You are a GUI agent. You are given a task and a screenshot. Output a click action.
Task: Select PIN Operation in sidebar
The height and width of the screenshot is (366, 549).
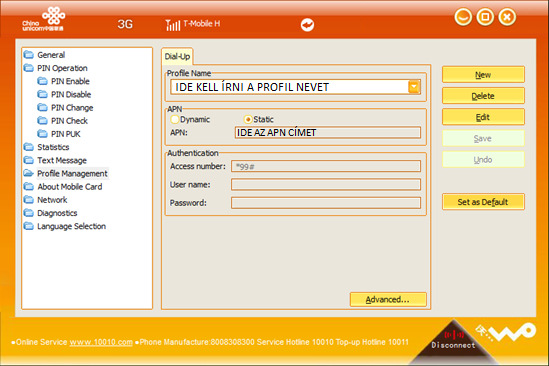pyautogui.click(x=62, y=68)
